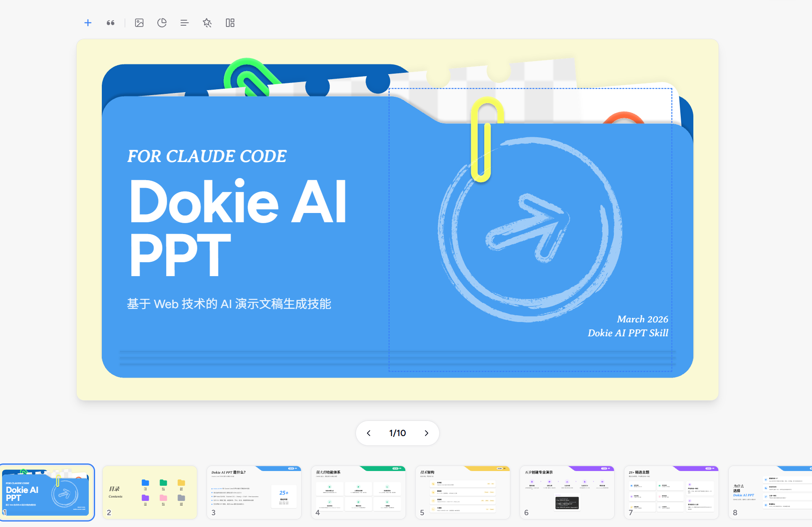Click the 1/10 page indicator
This screenshot has width=812, height=527.
point(397,433)
